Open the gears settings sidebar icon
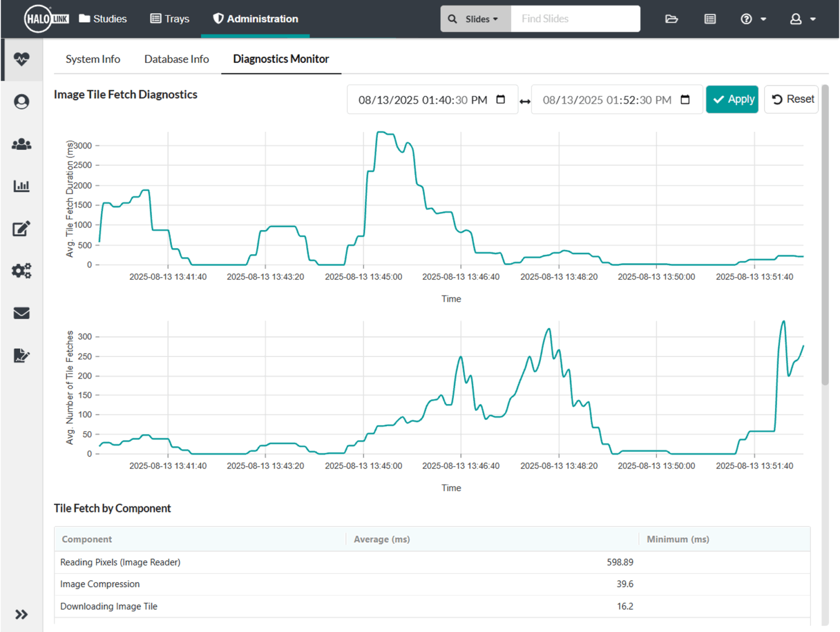840x632 pixels. tap(21, 271)
